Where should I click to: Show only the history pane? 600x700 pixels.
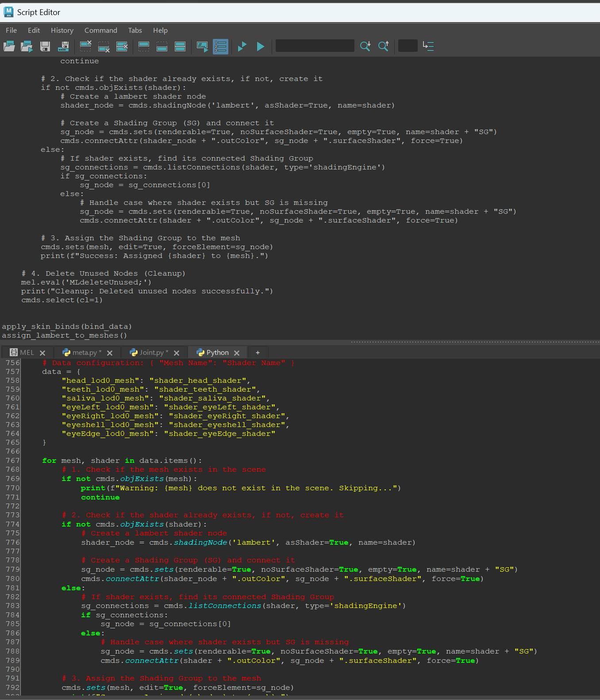(x=144, y=46)
